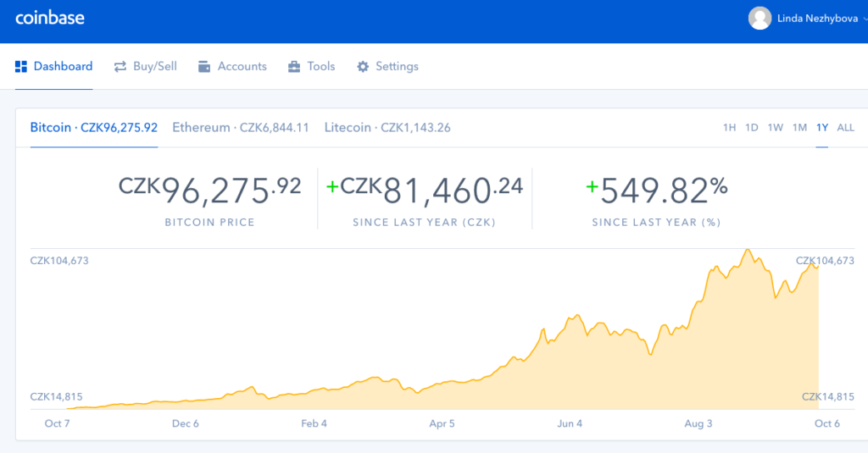Screen dimensions: 868x453
Task: Open the Tools page
Action: pos(312,66)
